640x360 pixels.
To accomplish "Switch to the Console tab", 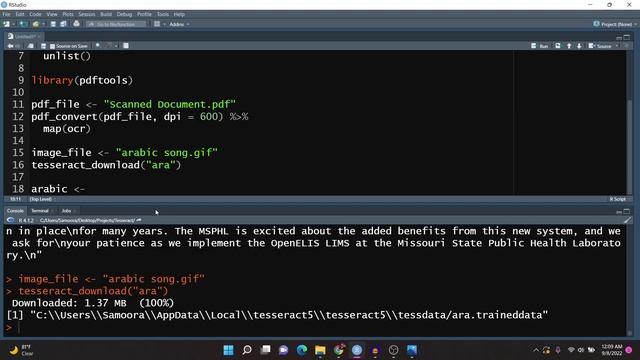I will 15,211.
